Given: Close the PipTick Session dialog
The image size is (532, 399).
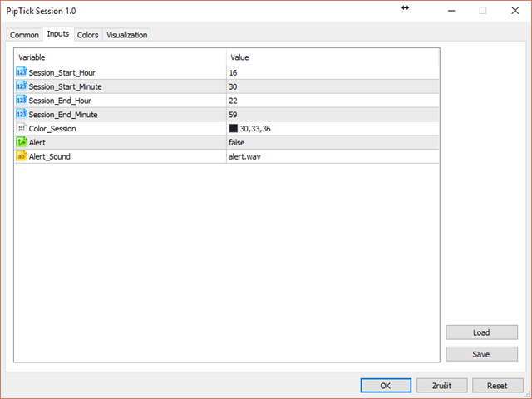Looking at the screenshot, I should (x=515, y=11).
